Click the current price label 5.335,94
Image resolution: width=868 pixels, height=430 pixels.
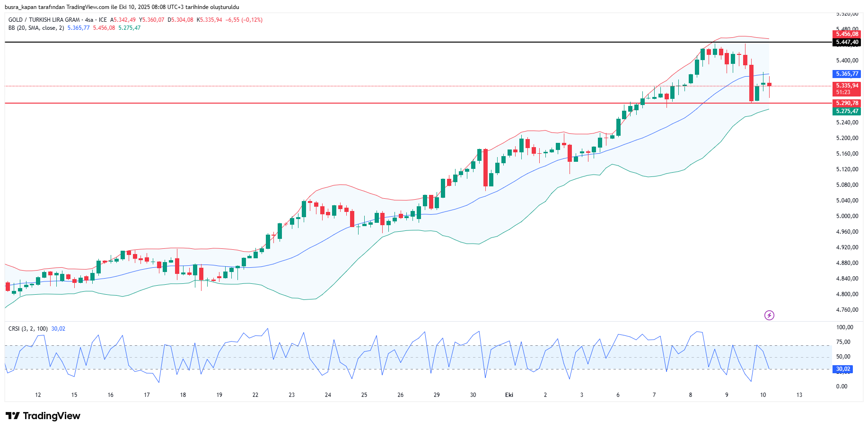coord(846,86)
